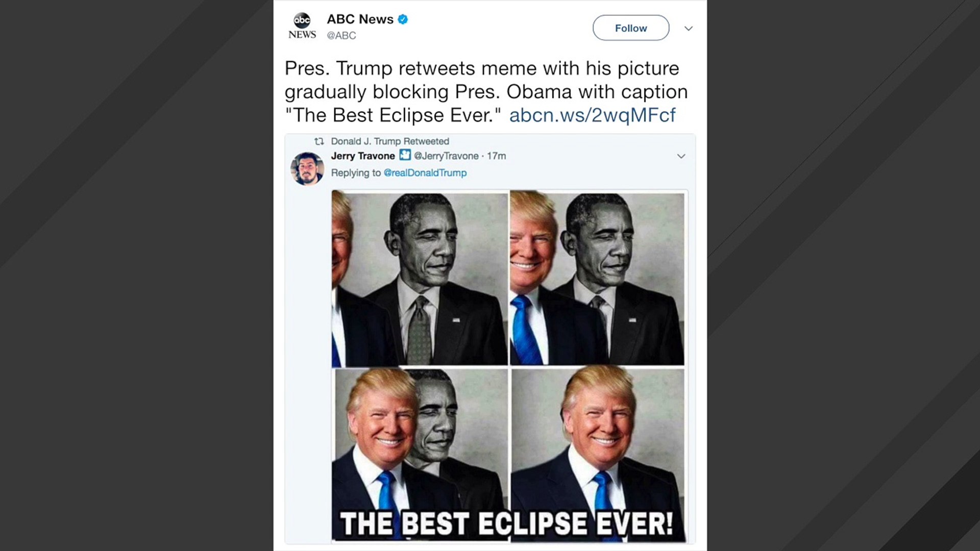Open the ABC News display name
Viewport: 980px width, 551px height.
click(x=360, y=19)
